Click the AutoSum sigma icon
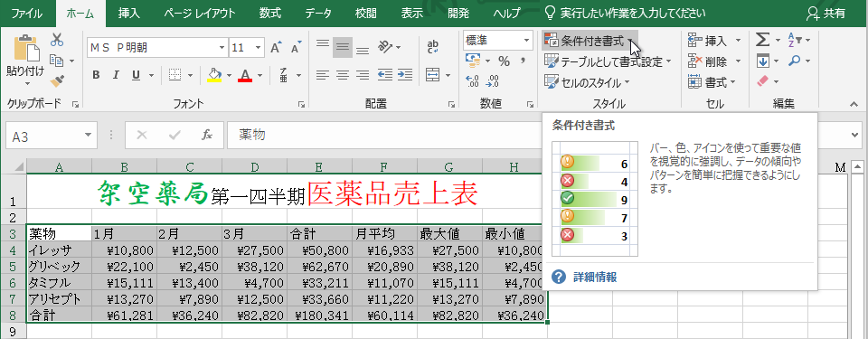The width and height of the screenshot is (868, 339). point(763,41)
